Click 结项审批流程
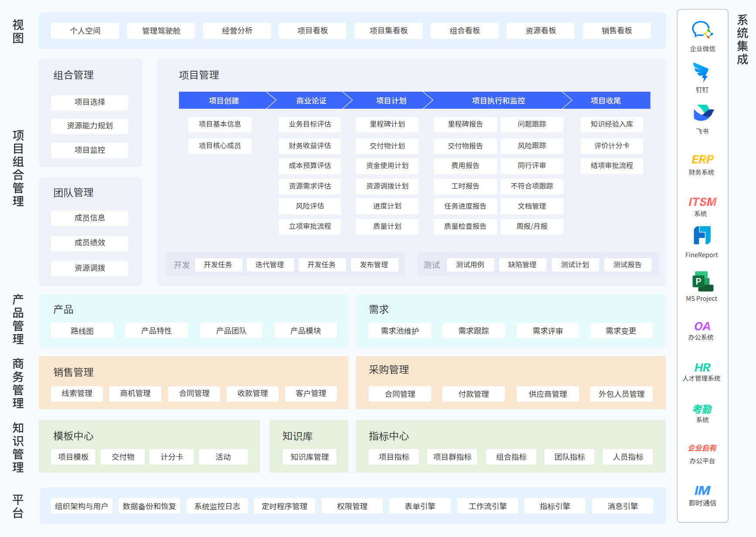 pos(611,166)
